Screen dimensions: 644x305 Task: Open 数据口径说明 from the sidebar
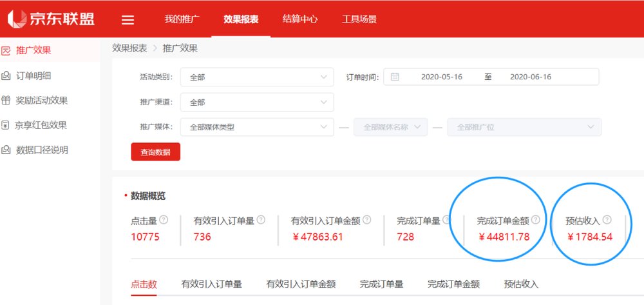[x=42, y=150]
